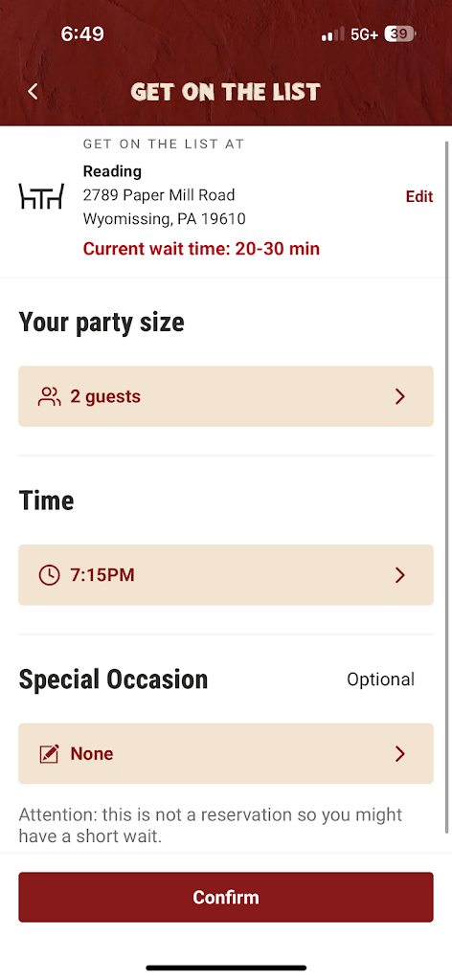Tap the home indicator bar at bottom
Screen dimensions: 452x980
226,969
